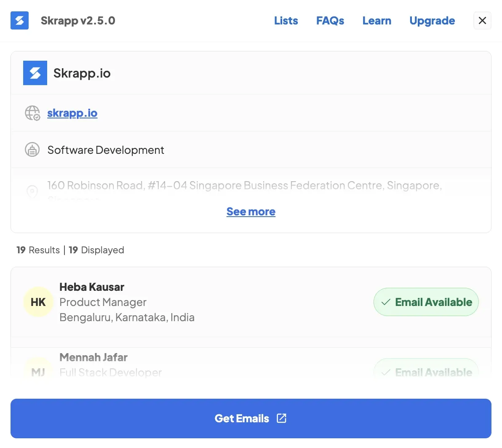Open the FAQs section
The image size is (502, 448).
pos(330,20)
